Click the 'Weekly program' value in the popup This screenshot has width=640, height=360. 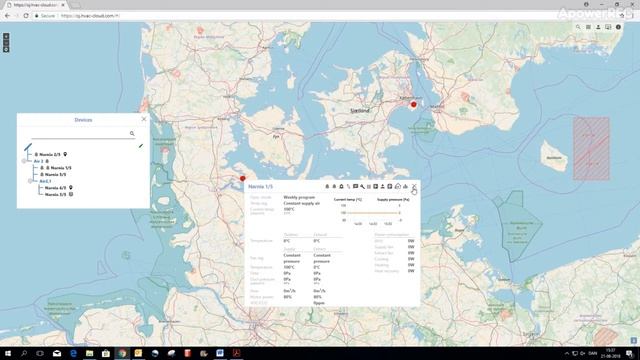299,197
